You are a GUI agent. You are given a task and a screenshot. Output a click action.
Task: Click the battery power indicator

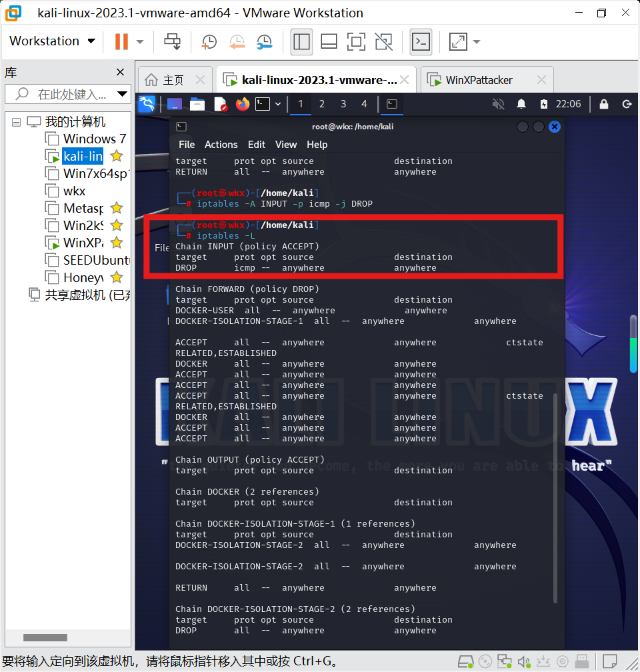pyautogui.click(x=543, y=104)
